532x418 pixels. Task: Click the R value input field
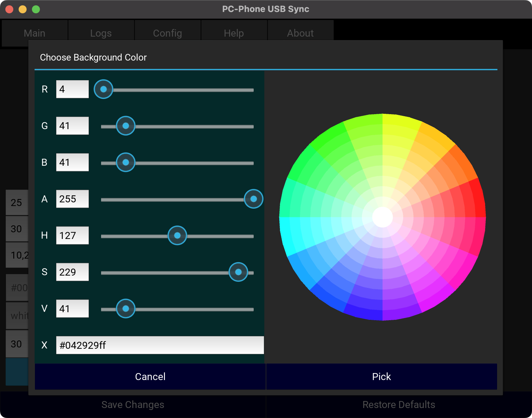[72, 89]
